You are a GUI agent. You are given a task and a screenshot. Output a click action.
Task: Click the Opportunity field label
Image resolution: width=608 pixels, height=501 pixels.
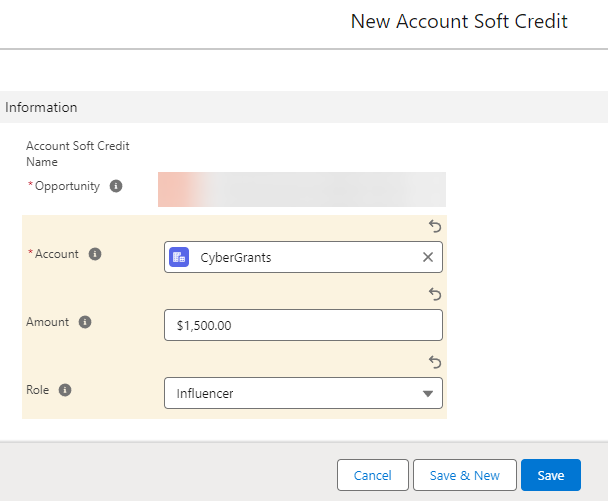(x=67, y=186)
